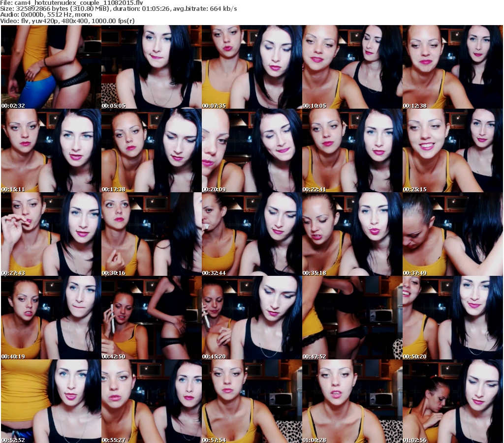Pick the frame at 00:20:09
The image size is (504, 443).
click(x=252, y=150)
